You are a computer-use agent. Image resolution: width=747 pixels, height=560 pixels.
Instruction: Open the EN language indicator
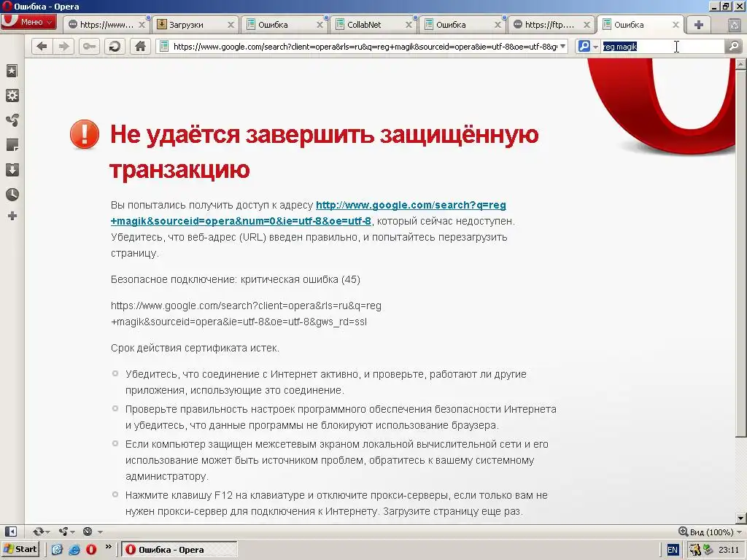[672, 550]
